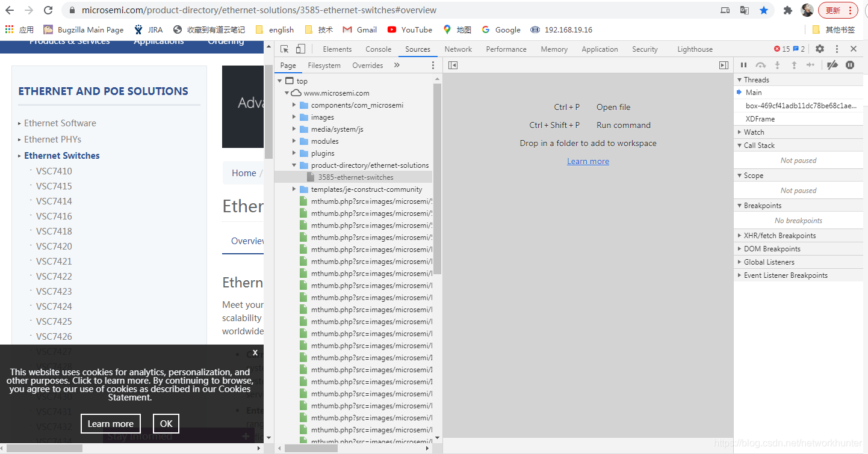Expand Event Listener Breakpoints section
Viewport: 868px width, 454px height.
(798, 275)
